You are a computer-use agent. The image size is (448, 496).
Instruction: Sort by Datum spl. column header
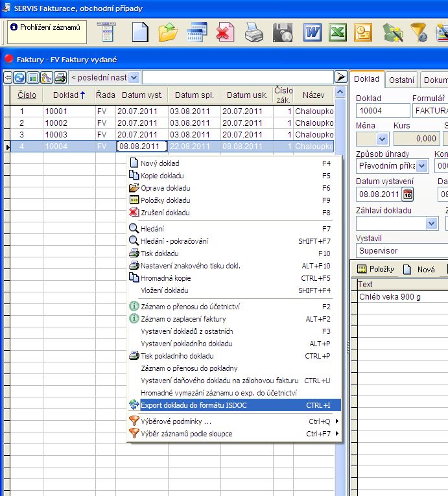(193, 95)
